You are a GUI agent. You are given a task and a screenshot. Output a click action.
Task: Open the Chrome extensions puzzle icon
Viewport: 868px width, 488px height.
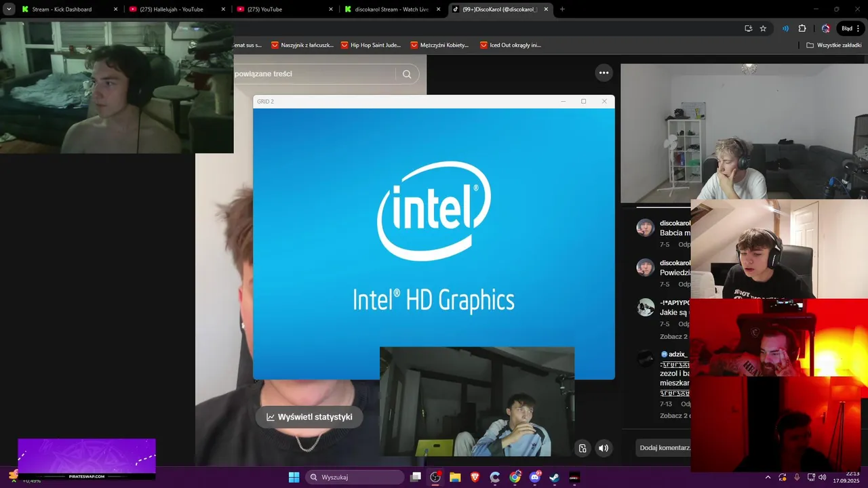click(802, 28)
